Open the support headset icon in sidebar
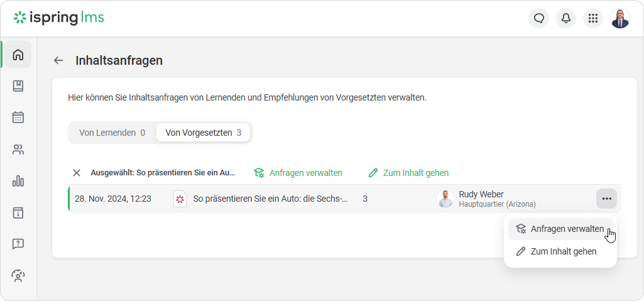The width and height of the screenshot is (644, 301). [x=18, y=275]
